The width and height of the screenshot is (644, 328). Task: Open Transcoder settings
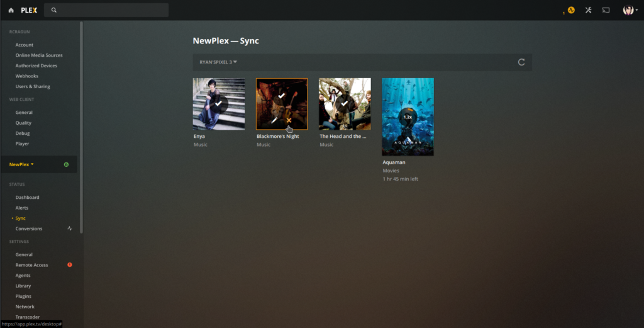click(28, 317)
